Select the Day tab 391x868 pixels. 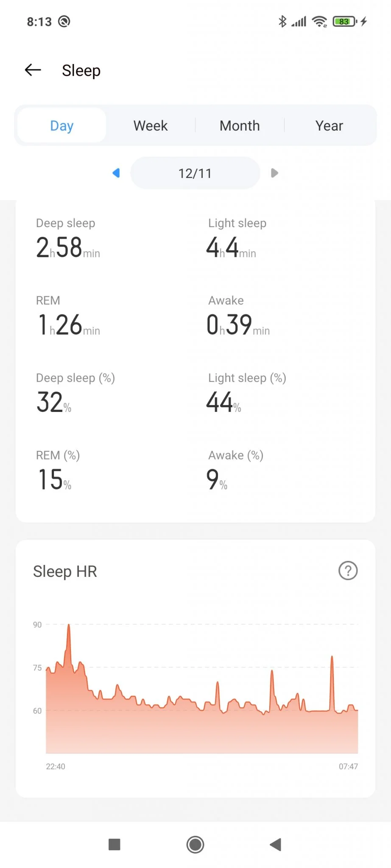coord(62,125)
